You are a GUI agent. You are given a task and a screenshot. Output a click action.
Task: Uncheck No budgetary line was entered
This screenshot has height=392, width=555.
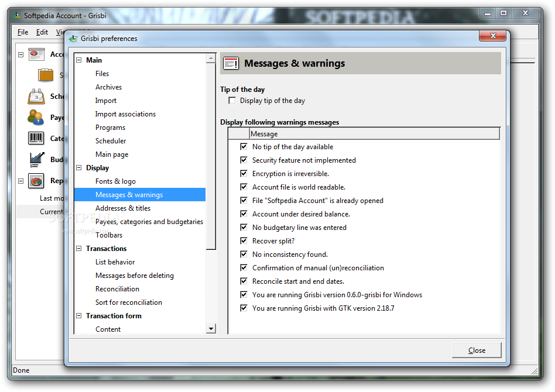point(244,227)
